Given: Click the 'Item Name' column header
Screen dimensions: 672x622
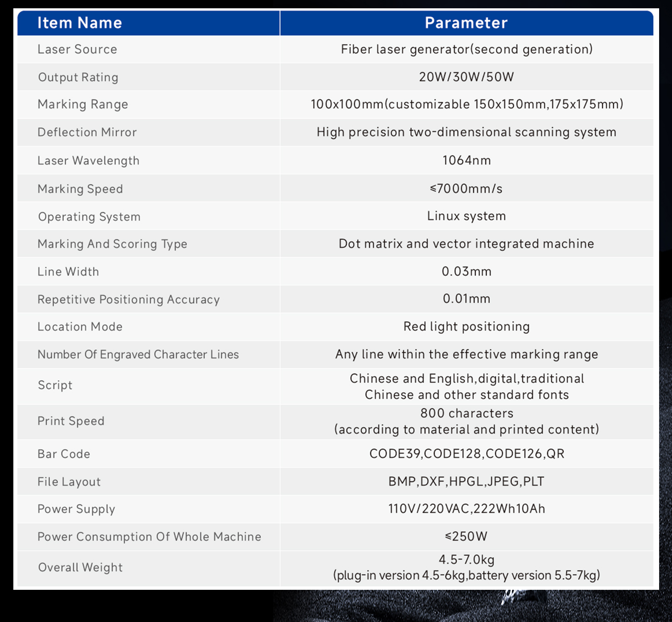Looking at the screenshot, I should coord(79,23).
